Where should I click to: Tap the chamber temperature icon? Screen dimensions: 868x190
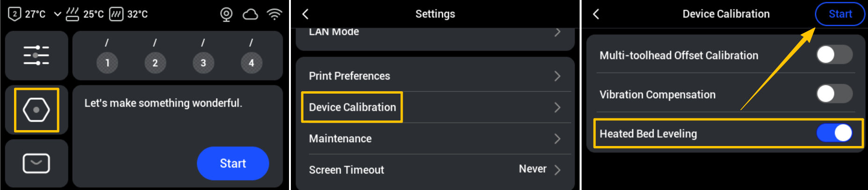tap(116, 14)
